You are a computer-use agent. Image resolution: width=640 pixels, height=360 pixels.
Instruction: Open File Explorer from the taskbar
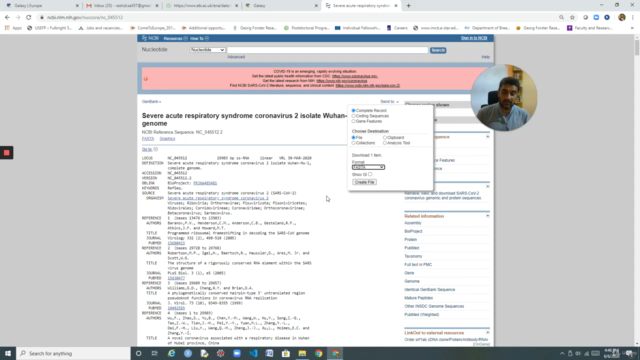click(302, 353)
